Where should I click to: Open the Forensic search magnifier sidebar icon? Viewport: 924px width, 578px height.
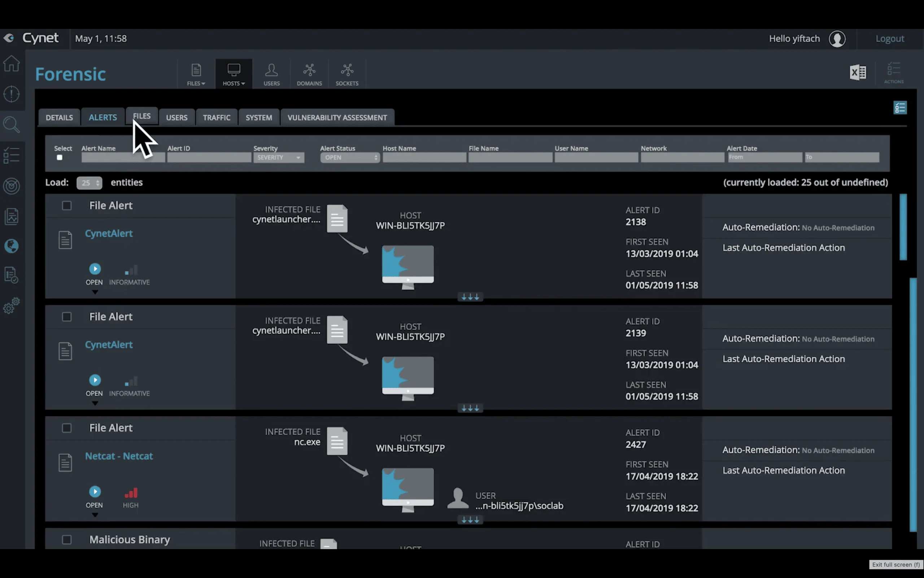(x=12, y=125)
